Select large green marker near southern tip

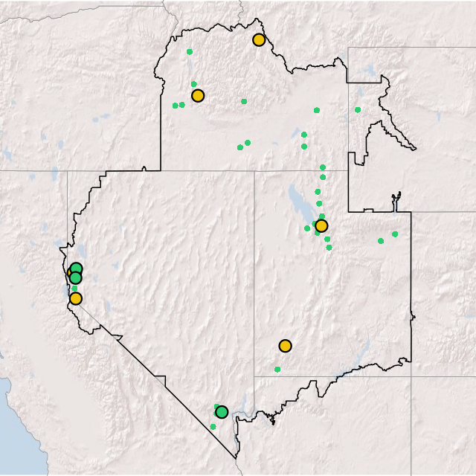(x=222, y=412)
